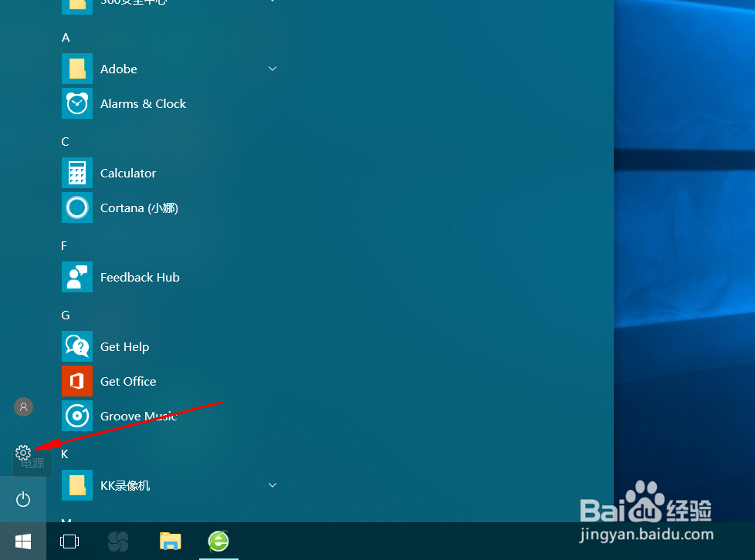
Task: Click the letter G section header
Action: [x=66, y=315]
